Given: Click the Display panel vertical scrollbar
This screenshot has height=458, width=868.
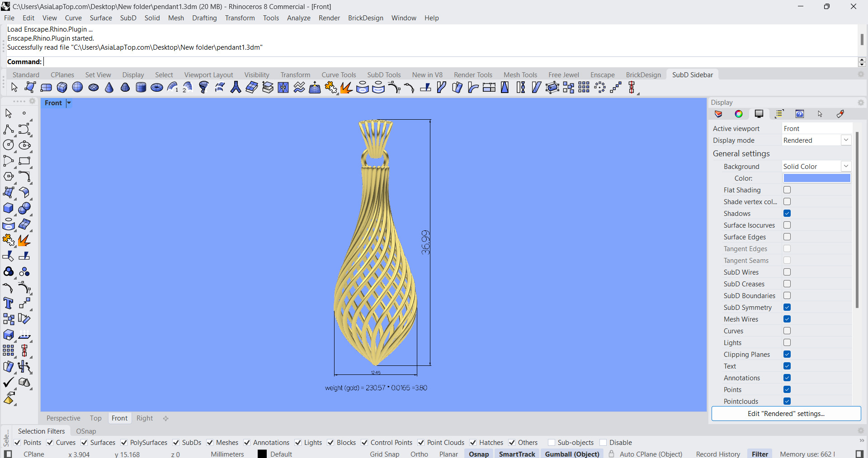Looking at the screenshot, I should coord(857,220).
